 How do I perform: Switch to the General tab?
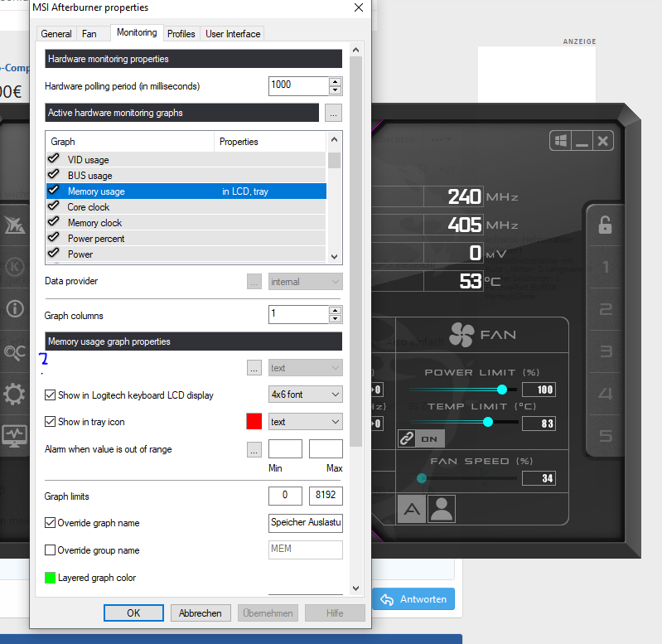[x=56, y=34]
